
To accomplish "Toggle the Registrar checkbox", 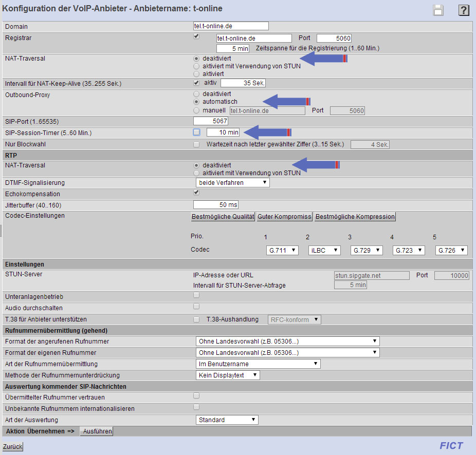I will click(x=196, y=36).
